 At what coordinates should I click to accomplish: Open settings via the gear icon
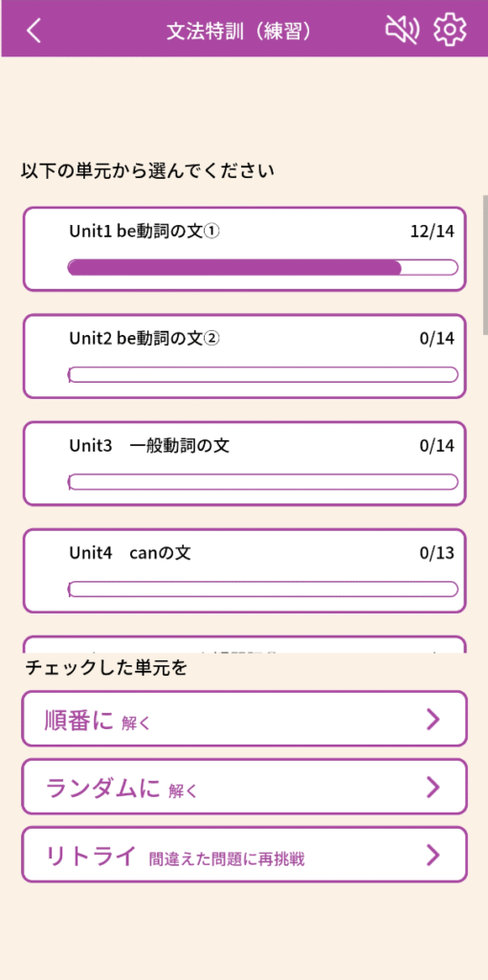point(450,30)
